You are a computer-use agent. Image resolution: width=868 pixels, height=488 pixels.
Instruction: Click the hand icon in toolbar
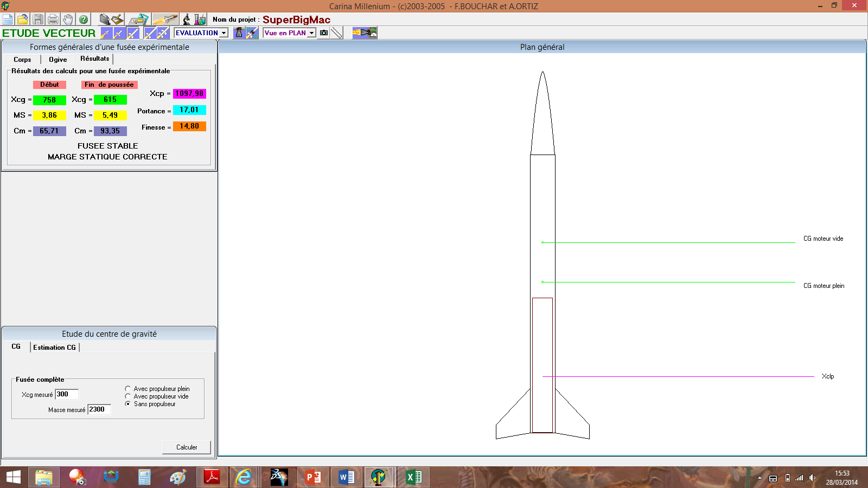coord(68,20)
